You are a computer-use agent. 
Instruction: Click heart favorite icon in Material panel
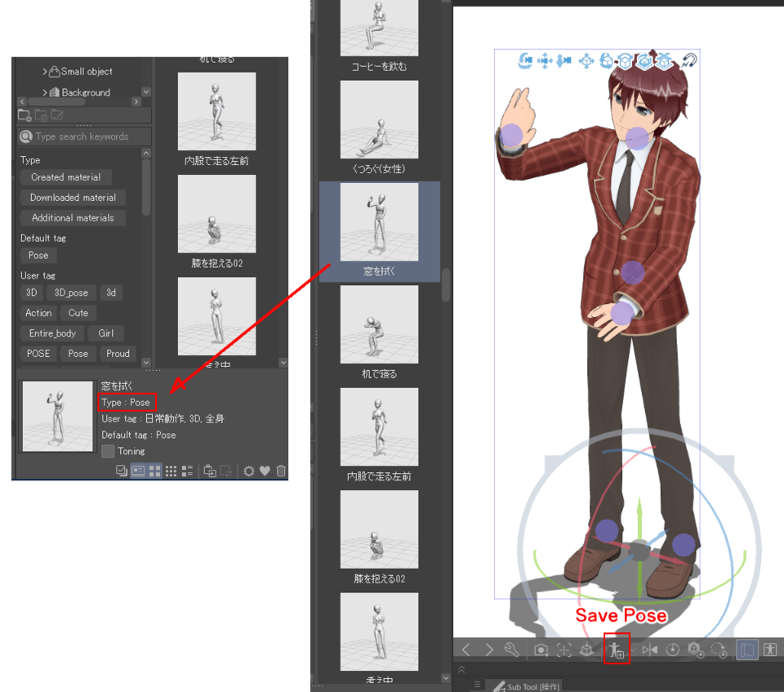click(265, 471)
